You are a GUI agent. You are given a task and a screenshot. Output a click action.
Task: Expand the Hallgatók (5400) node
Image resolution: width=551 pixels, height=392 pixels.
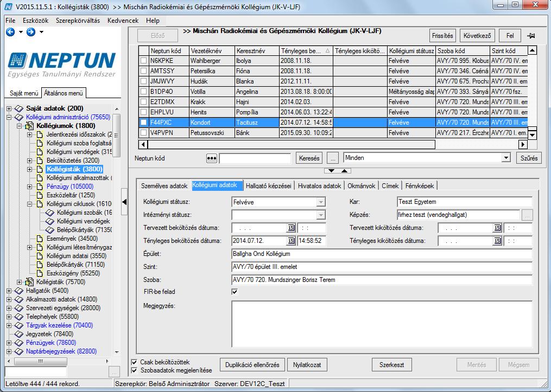pos(9,291)
